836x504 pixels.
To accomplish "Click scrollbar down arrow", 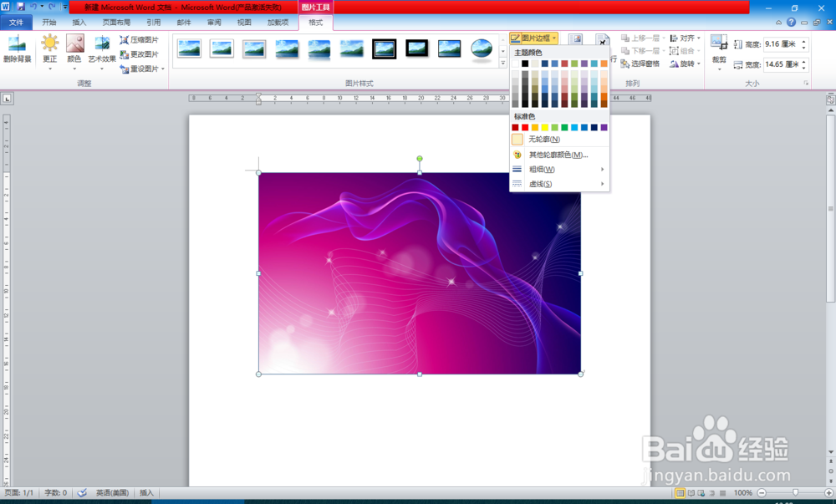I will click(831, 452).
